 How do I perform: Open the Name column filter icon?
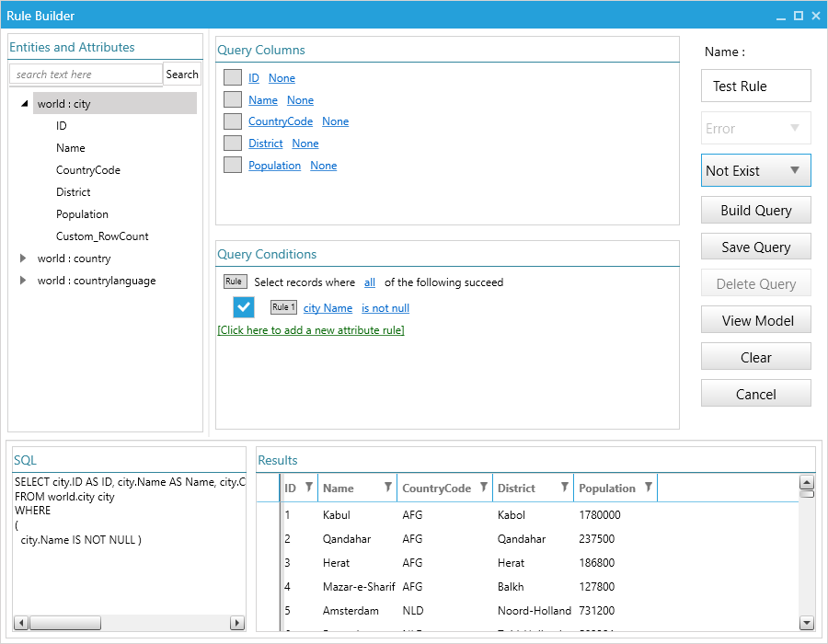pos(388,487)
